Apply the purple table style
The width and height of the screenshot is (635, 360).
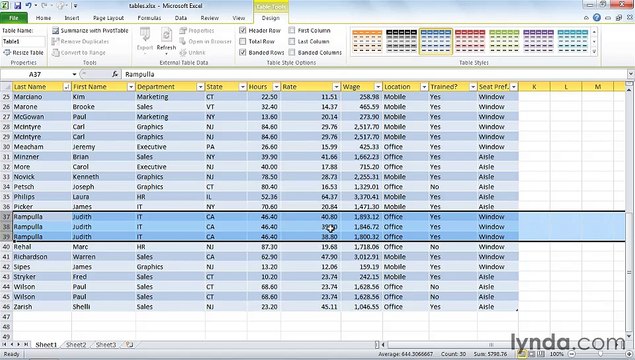click(x=538, y=41)
